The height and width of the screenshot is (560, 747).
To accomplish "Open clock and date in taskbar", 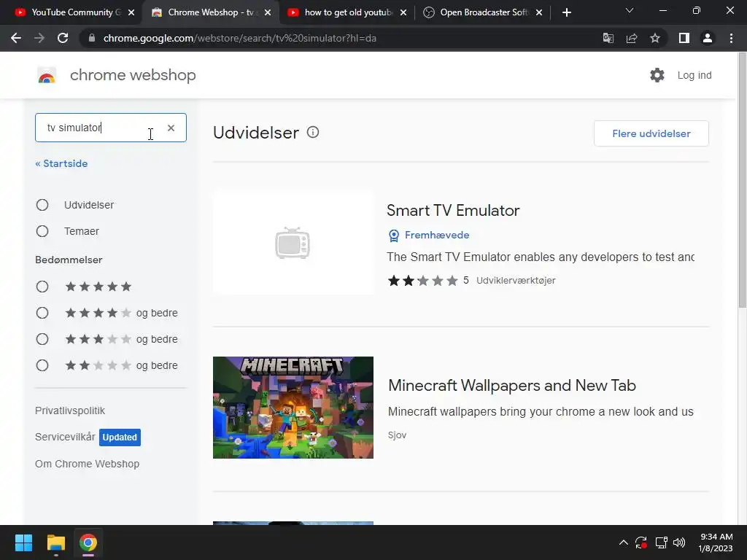I will tap(716, 542).
